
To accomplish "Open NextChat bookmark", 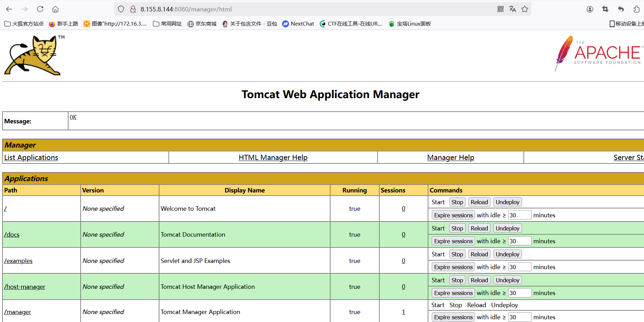I will point(298,24).
